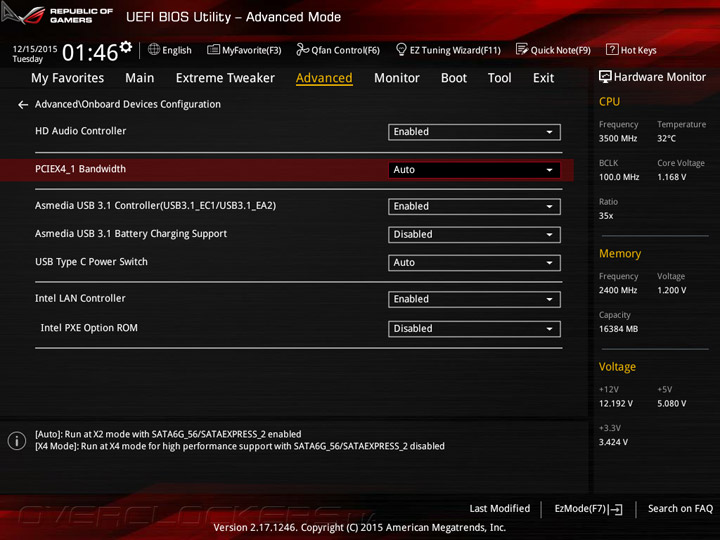Show the Hot Keys list
720x540 pixels.
(631, 50)
